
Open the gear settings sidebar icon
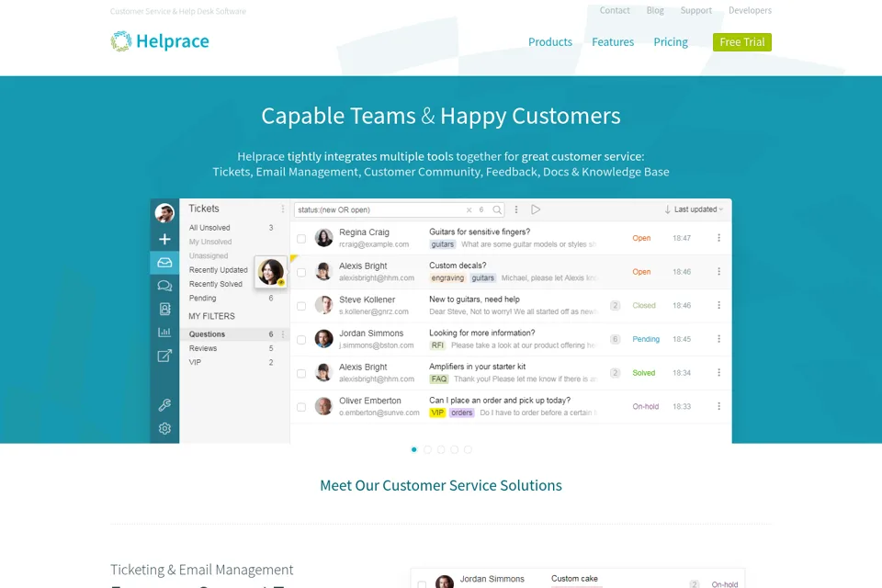click(164, 428)
